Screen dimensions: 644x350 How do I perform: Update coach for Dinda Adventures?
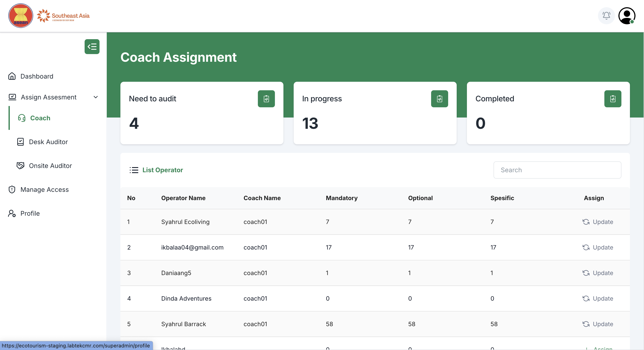click(x=598, y=298)
